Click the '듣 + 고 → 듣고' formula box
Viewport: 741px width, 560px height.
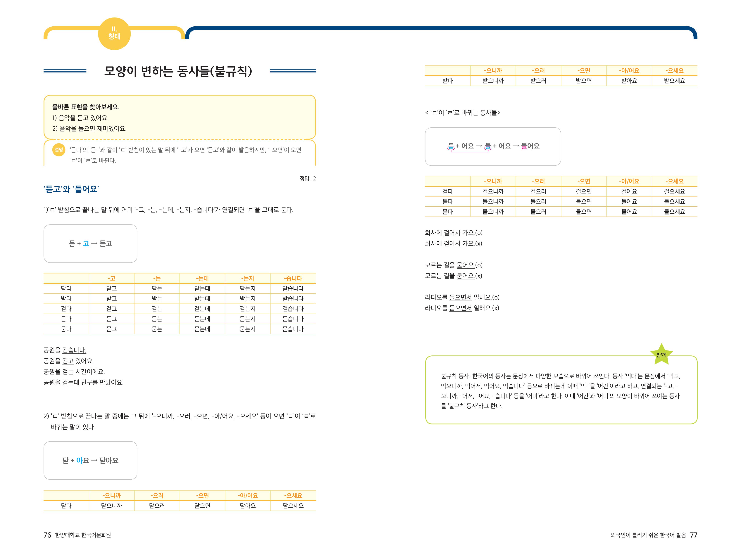click(x=90, y=243)
